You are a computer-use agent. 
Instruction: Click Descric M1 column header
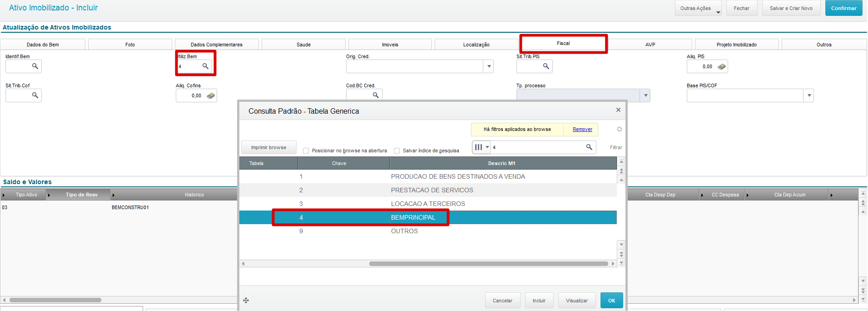[x=503, y=163]
